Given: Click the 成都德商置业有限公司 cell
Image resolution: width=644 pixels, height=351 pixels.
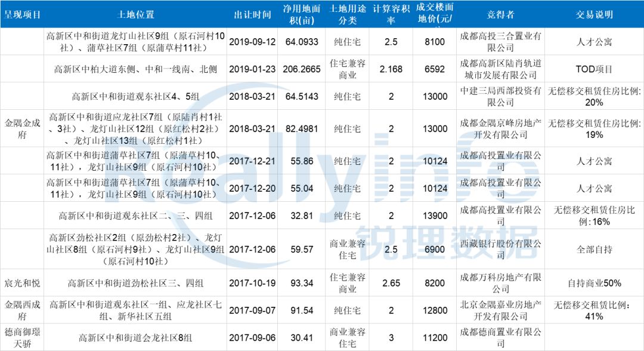Looking at the screenshot, I should [500, 338].
